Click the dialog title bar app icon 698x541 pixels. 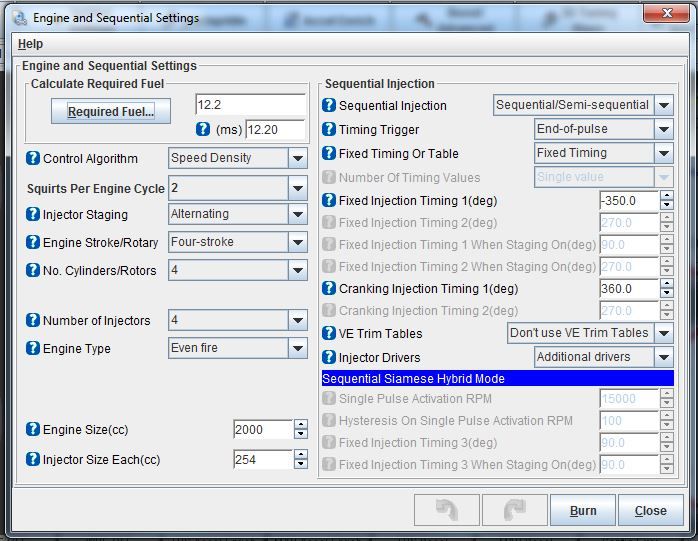click(x=20, y=18)
